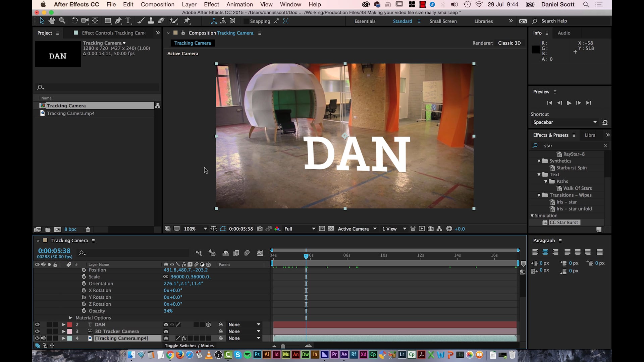The image size is (644, 362).
Task: Toggle the Snapping checkbox
Action: 247,21
